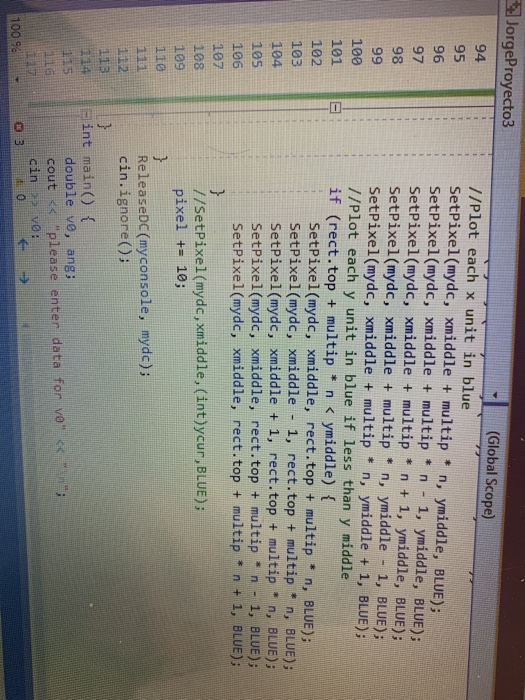Click the "double v0, ang;" declaration

pyautogui.click(x=69, y=217)
